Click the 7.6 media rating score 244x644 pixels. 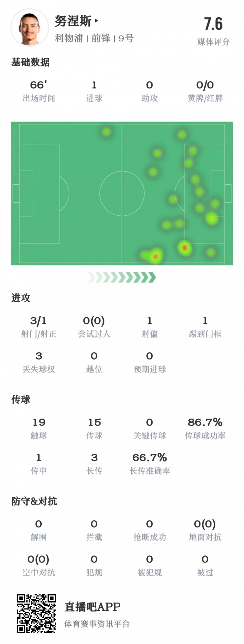pos(213,24)
